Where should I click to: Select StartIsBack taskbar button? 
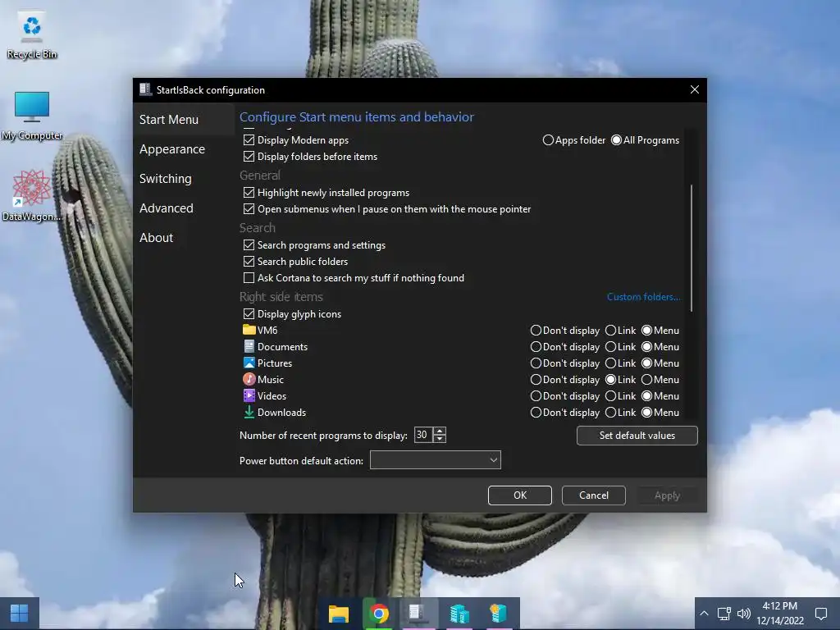[x=418, y=614]
